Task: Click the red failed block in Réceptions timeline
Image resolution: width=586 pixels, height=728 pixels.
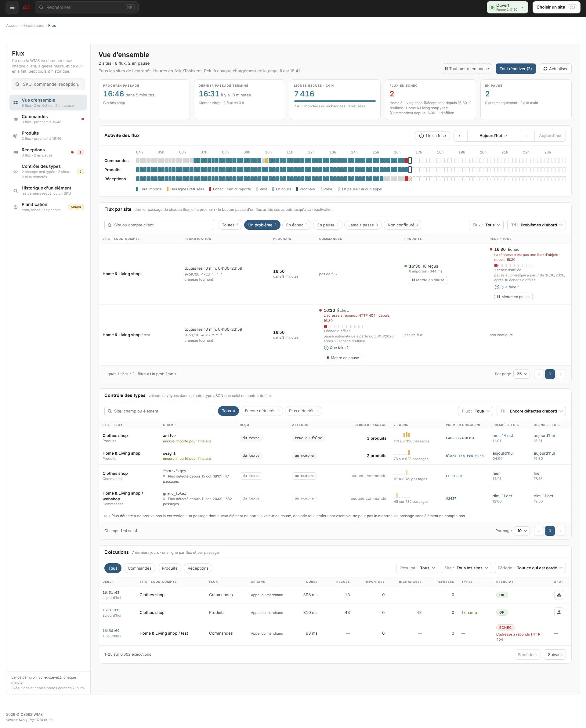Action: 406,179
